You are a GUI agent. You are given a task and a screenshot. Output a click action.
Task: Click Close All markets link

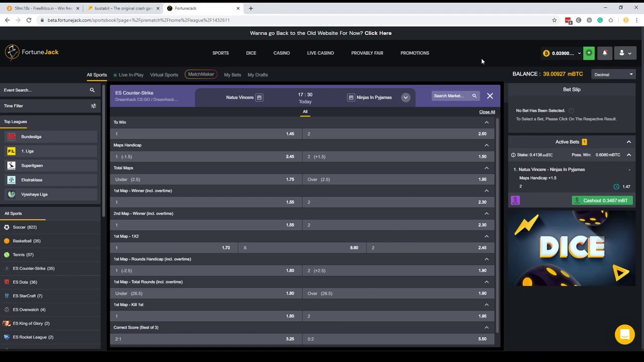click(487, 112)
